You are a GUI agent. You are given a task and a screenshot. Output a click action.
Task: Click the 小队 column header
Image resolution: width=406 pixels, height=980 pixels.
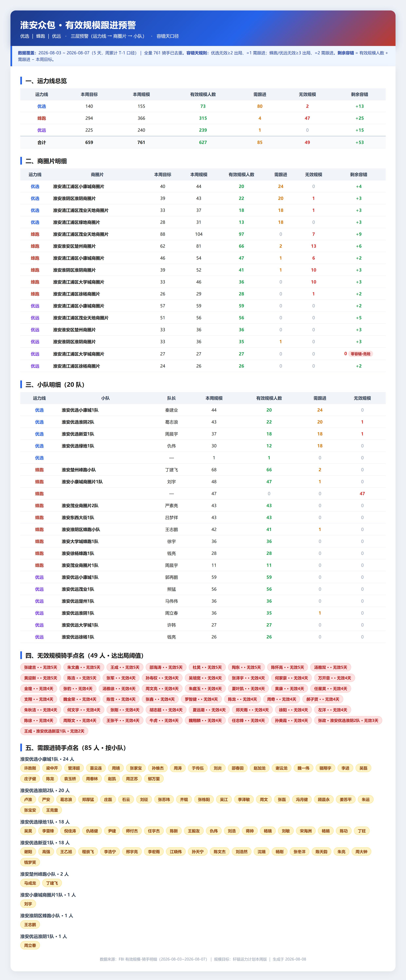105,398
